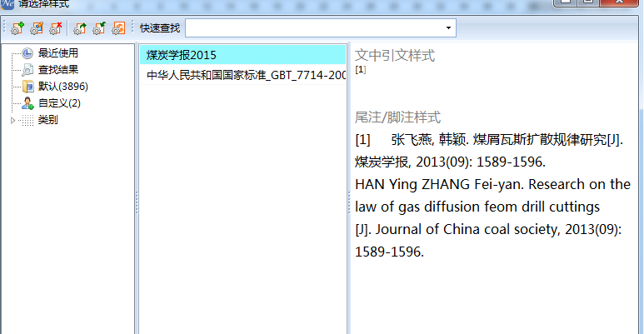Viewport: 644px width, 334px height.
Task: Click the 张飞燕, 韩颖 reference preview line
Action: pyautogui.click(x=489, y=140)
